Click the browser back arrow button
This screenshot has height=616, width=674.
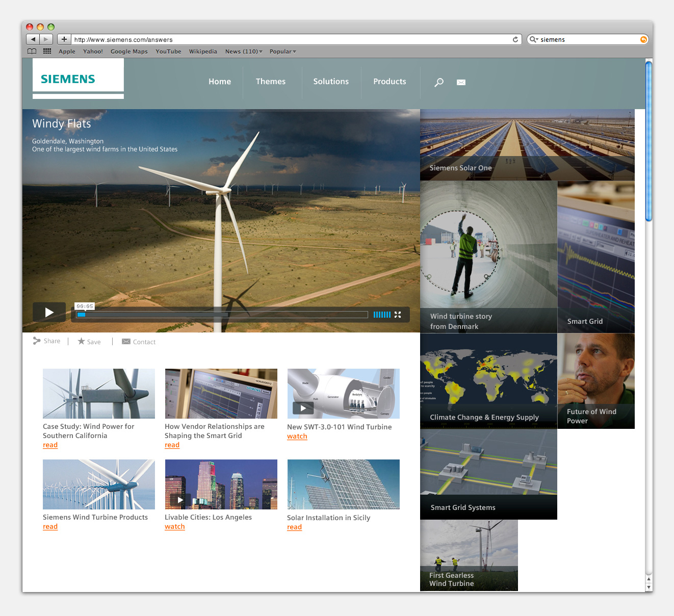coord(33,39)
